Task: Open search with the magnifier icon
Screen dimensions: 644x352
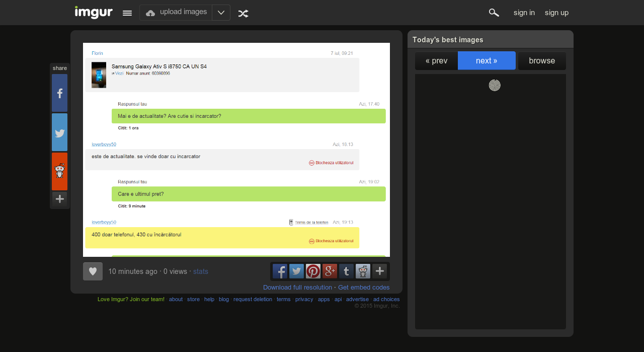Action: (494, 13)
